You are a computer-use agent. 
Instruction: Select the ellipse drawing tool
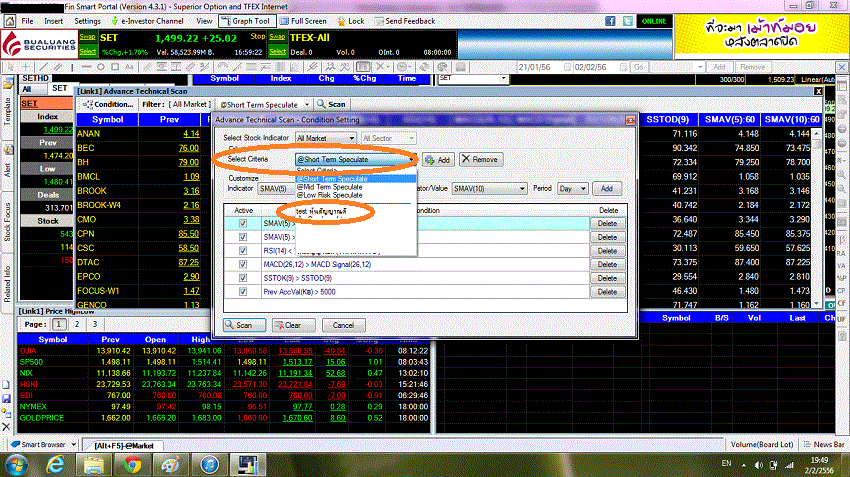pyautogui.click(x=101, y=67)
